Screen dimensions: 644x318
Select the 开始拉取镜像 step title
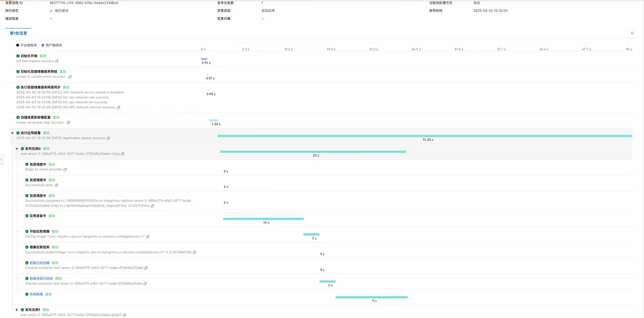pos(40,231)
